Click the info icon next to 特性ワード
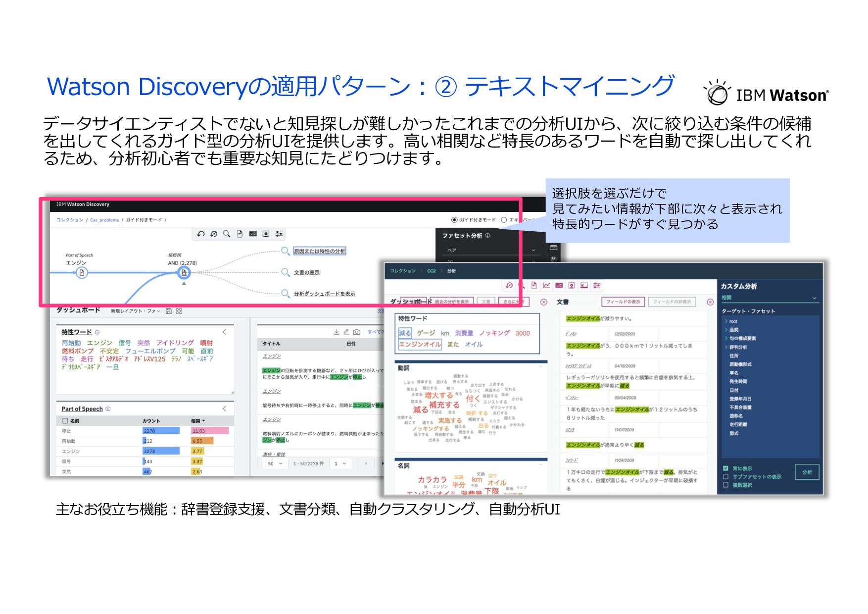The width and height of the screenshot is (868, 614). [x=97, y=332]
